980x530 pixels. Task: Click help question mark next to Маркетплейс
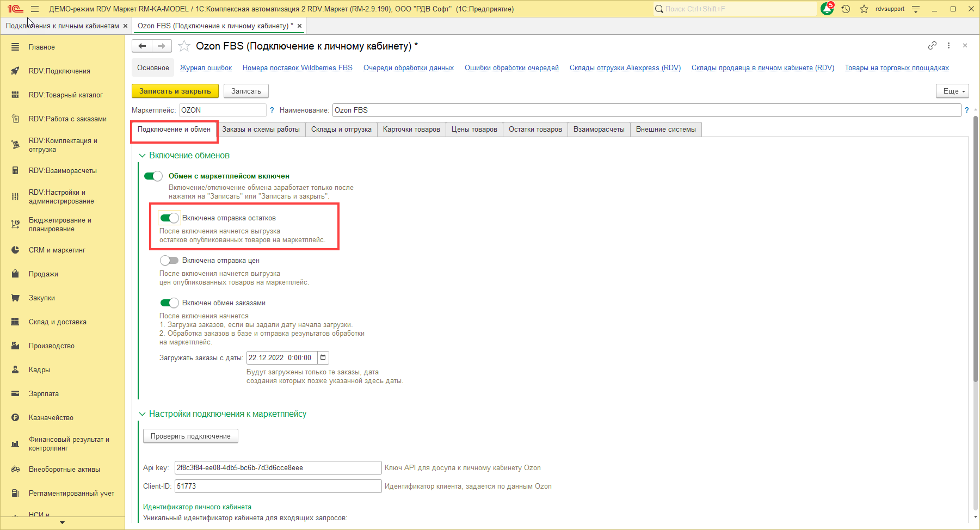coord(272,110)
